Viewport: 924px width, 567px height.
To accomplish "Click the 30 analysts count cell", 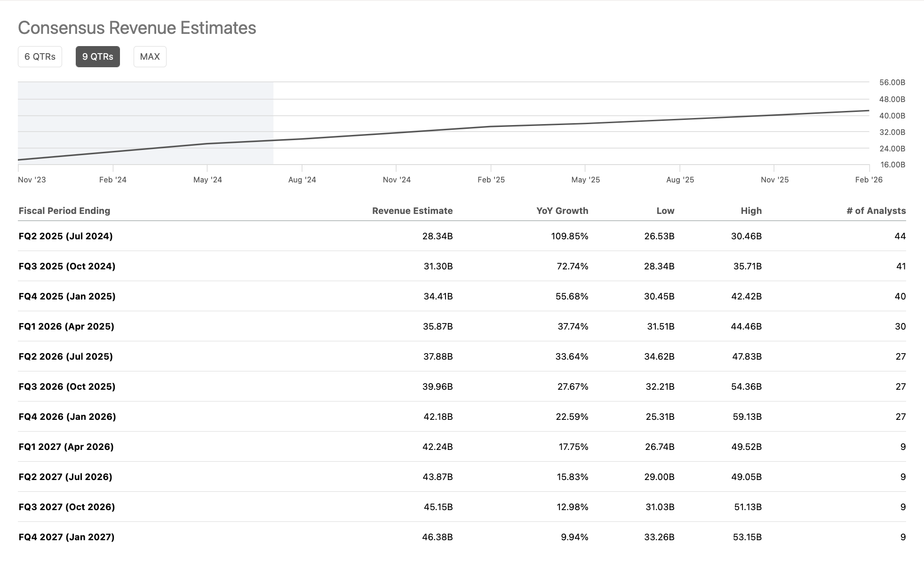I will coord(900,326).
